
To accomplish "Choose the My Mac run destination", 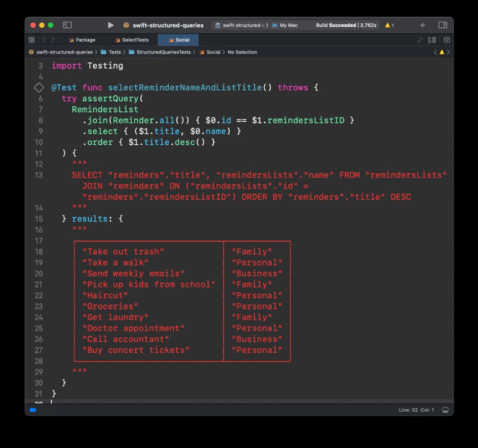I will (x=285, y=25).
